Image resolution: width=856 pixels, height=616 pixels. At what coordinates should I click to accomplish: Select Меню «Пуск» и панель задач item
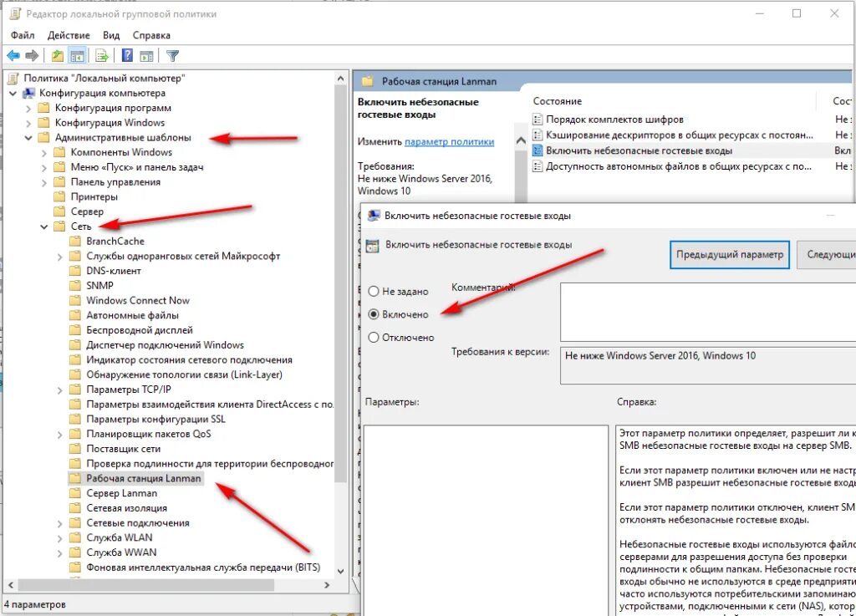click(137, 167)
